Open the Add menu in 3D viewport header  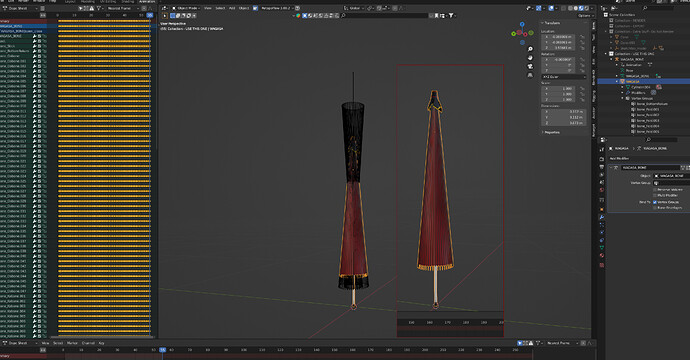[x=232, y=8]
